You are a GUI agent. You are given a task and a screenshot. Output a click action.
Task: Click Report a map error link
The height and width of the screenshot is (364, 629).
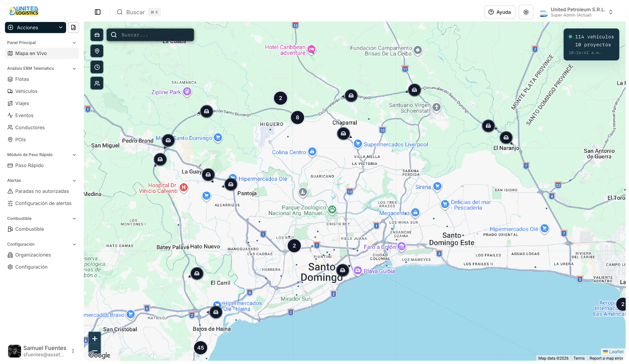coord(606,358)
